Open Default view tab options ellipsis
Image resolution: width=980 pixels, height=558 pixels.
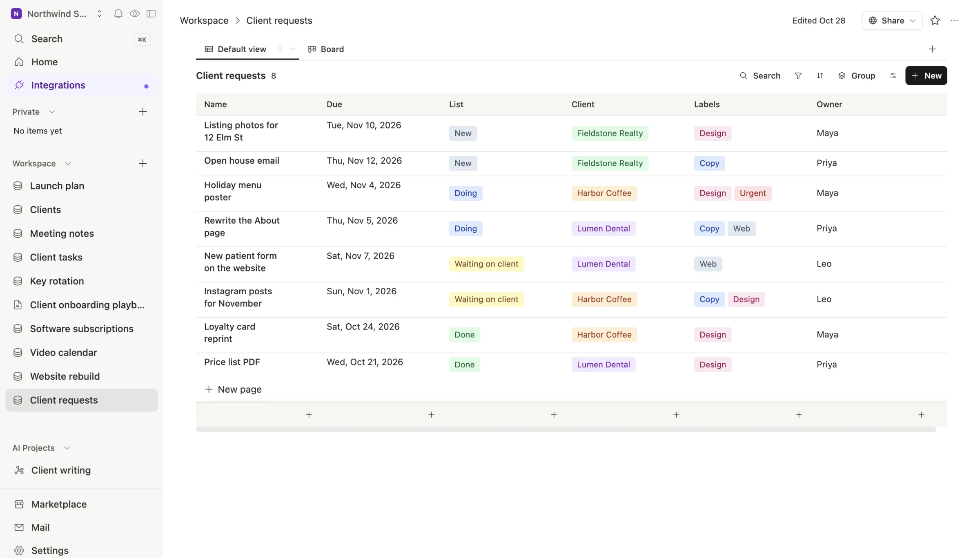coord(292,49)
